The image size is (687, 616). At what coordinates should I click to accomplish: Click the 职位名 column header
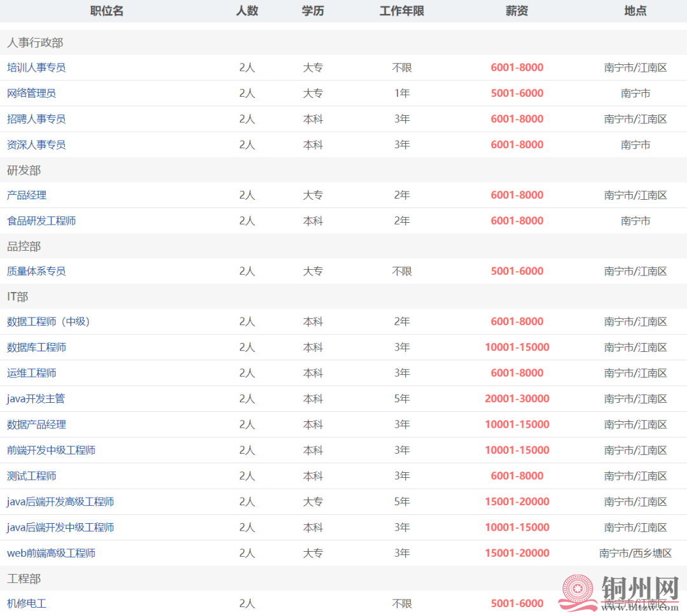[106, 11]
